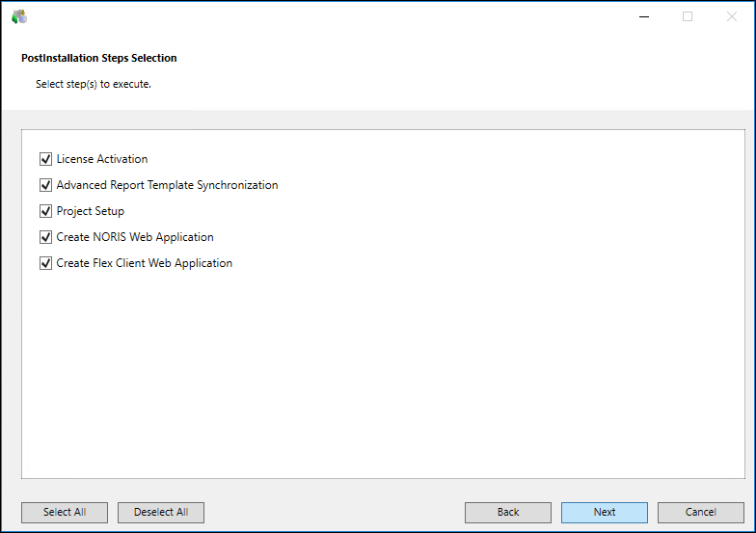Screen dimensions: 756x533
Task: Minimize the installer window
Action: pos(643,16)
